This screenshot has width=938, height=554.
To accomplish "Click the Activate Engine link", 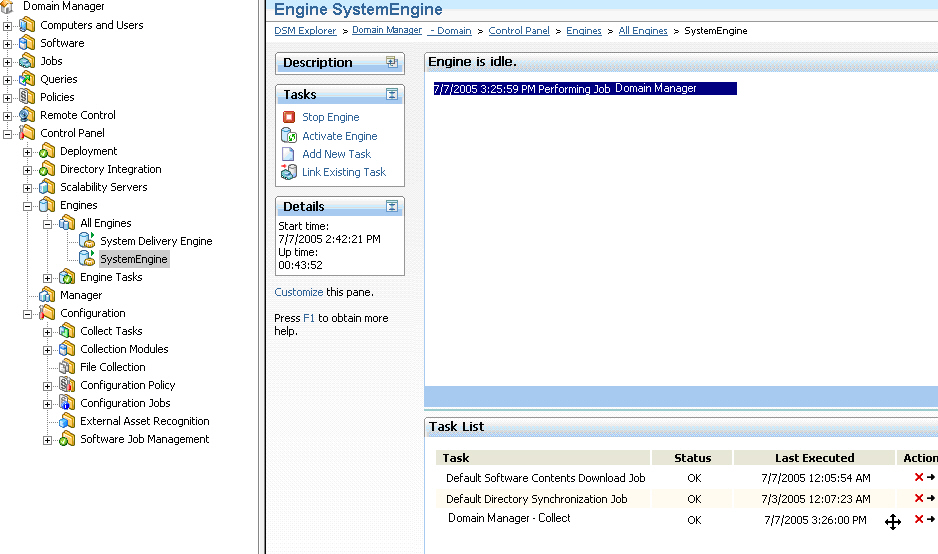I will 339,136.
